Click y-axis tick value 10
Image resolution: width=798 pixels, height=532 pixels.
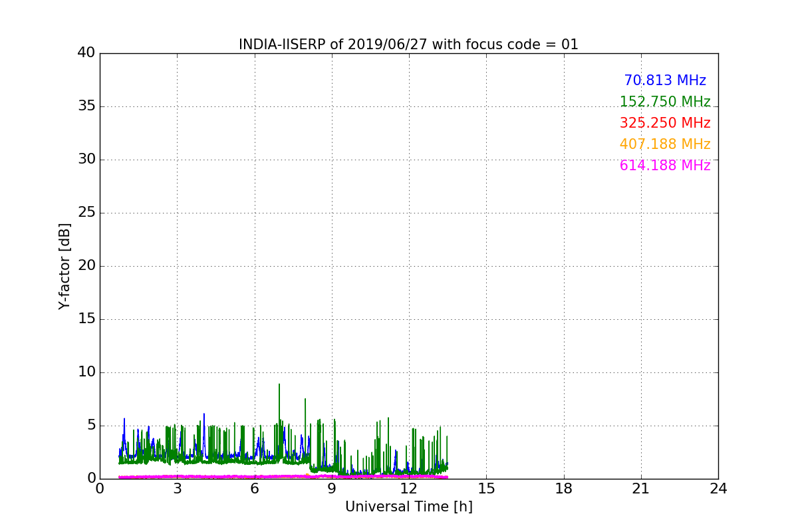coord(86,372)
